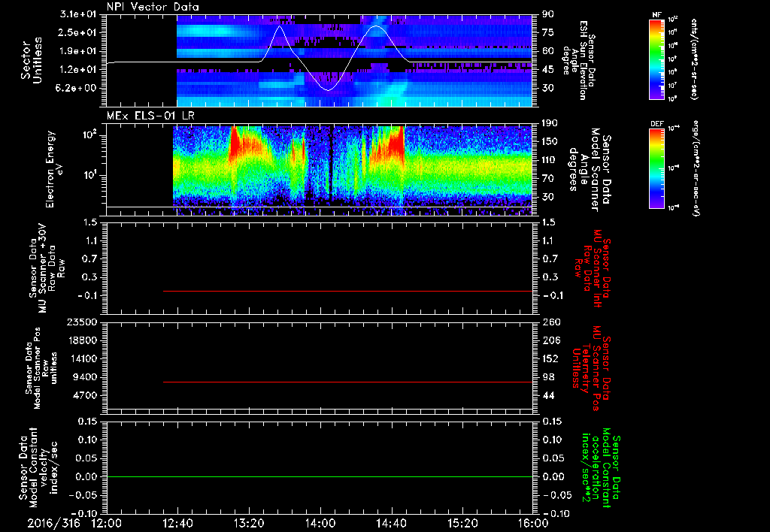This screenshot has height=532, width=770.
Task: Click the "2016/316" date label
Action: pyautogui.click(x=53, y=523)
